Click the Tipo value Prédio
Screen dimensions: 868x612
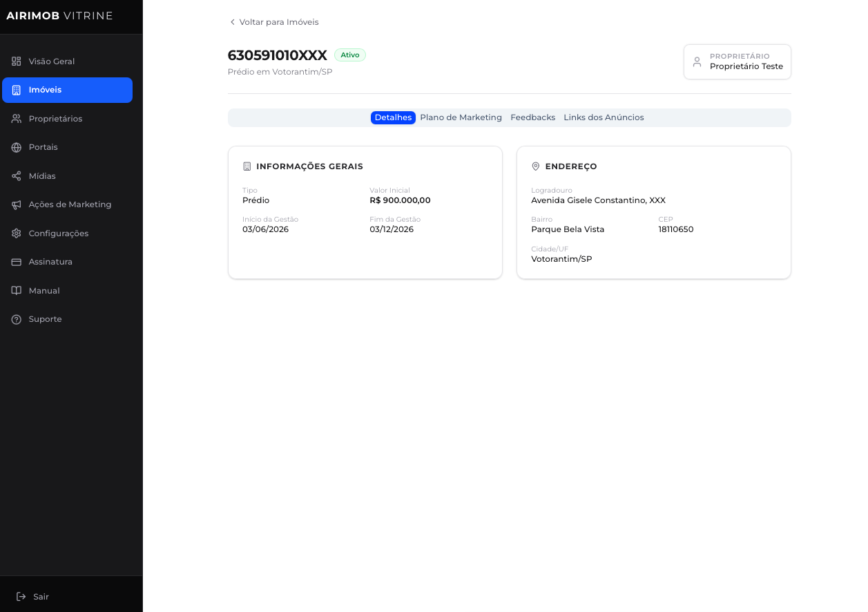[256, 200]
